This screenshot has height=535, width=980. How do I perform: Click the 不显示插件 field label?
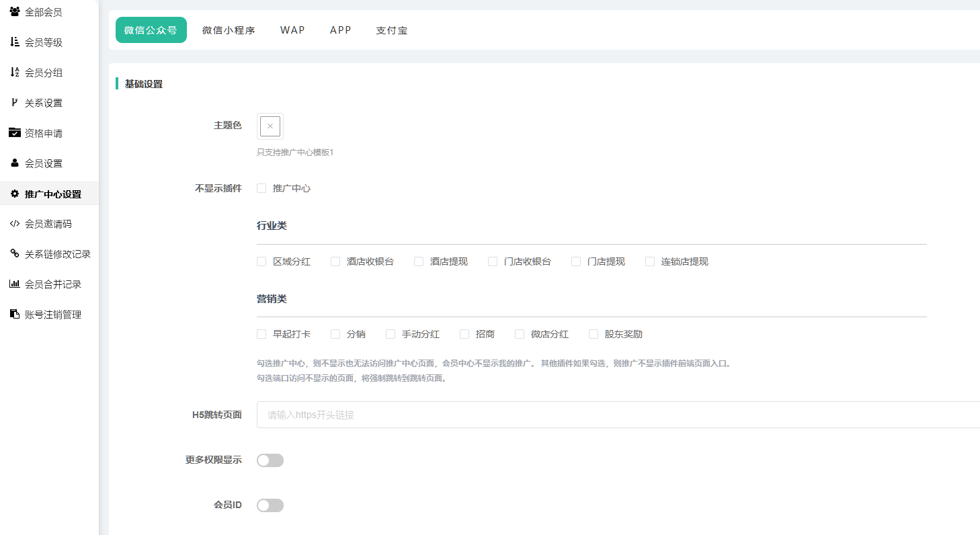[x=218, y=188]
